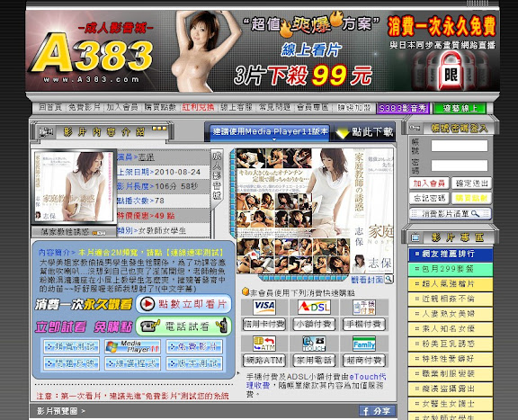Click the TOUCH home telephone icon
The image size is (518, 420).
coord(314,344)
